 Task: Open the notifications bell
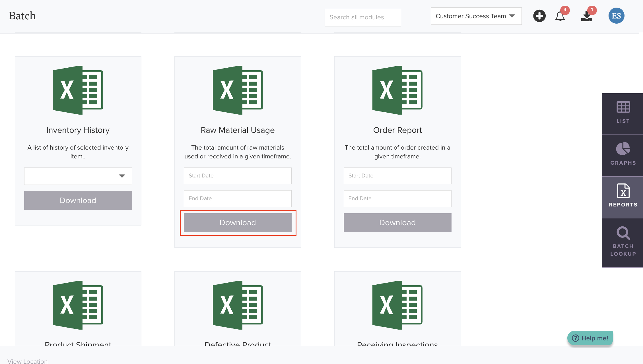[560, 16]
